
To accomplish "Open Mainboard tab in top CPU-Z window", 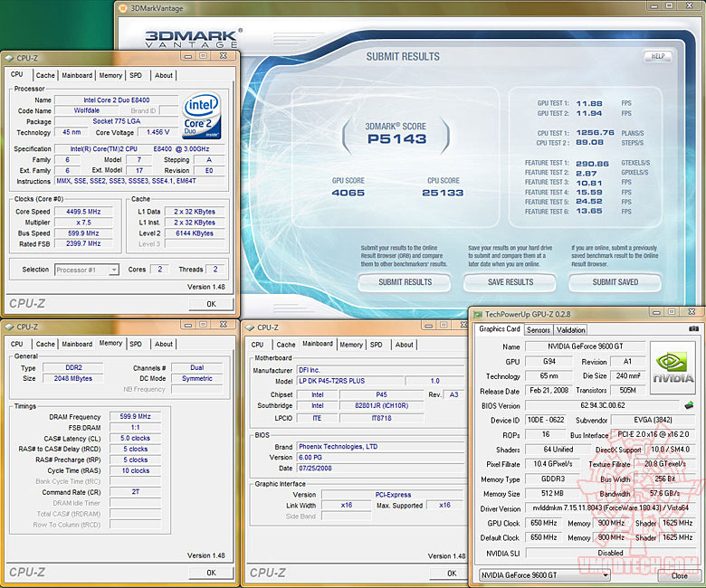I will coord(77,76).
